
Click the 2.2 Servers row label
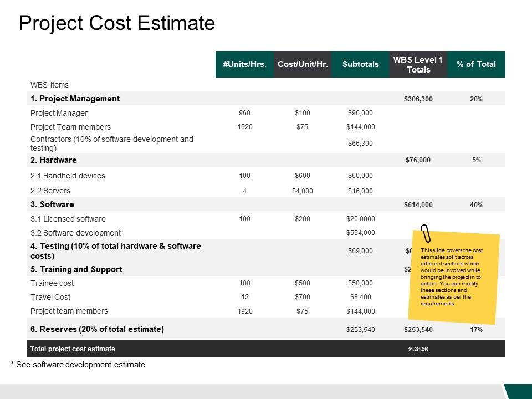coord(50,191)
